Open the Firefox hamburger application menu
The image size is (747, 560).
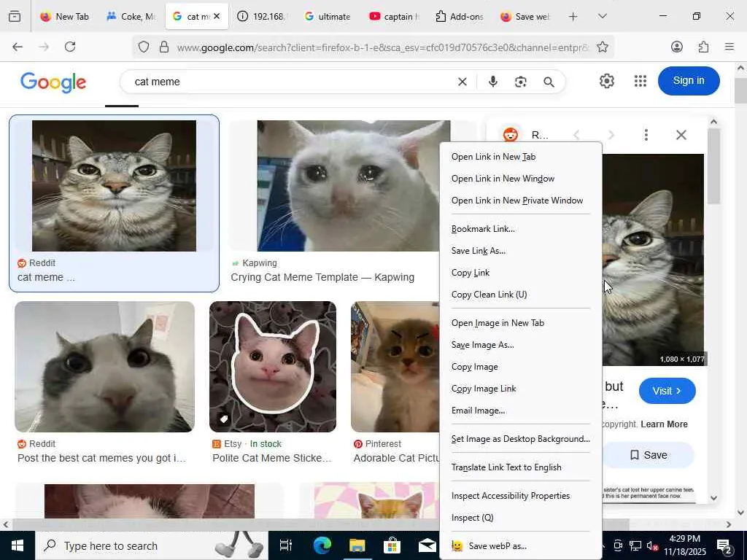pyautogui.click(x=729, y=47)
